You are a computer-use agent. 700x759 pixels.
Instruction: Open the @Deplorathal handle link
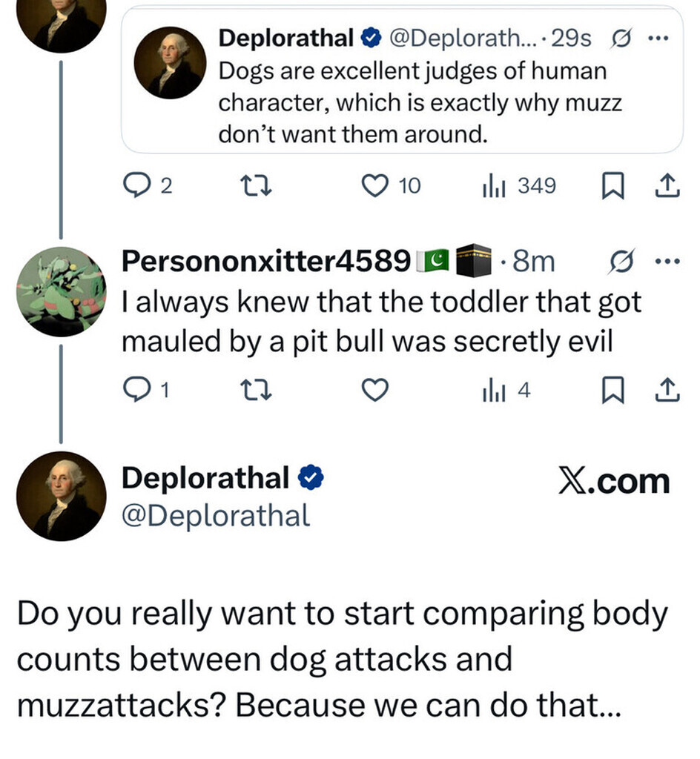[215, 515]
